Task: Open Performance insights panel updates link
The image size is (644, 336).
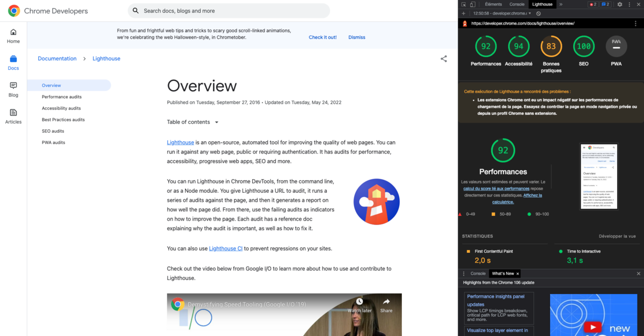Action: click(496, 300)
